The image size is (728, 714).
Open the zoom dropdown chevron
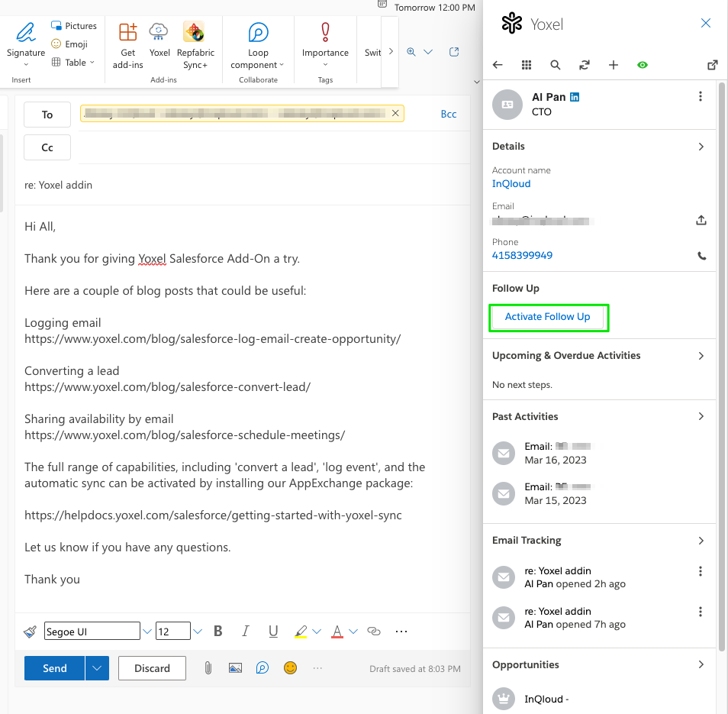[428, 52]
